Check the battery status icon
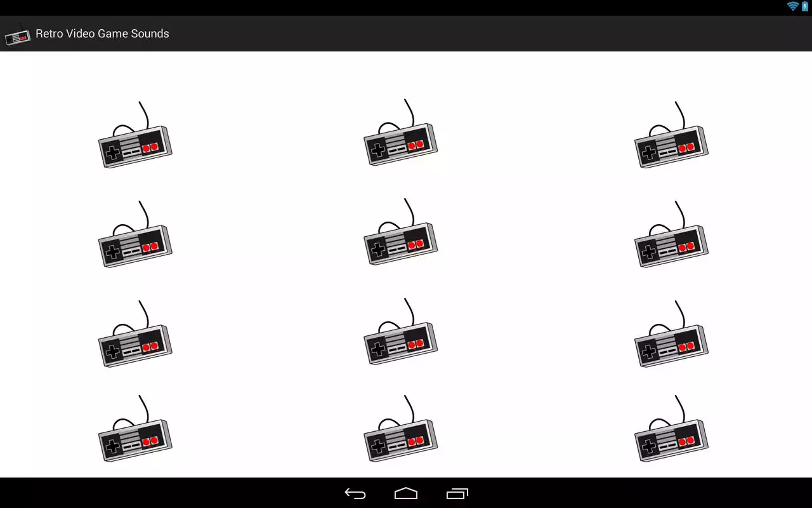812x508 pixels. [x=805, y=6]
